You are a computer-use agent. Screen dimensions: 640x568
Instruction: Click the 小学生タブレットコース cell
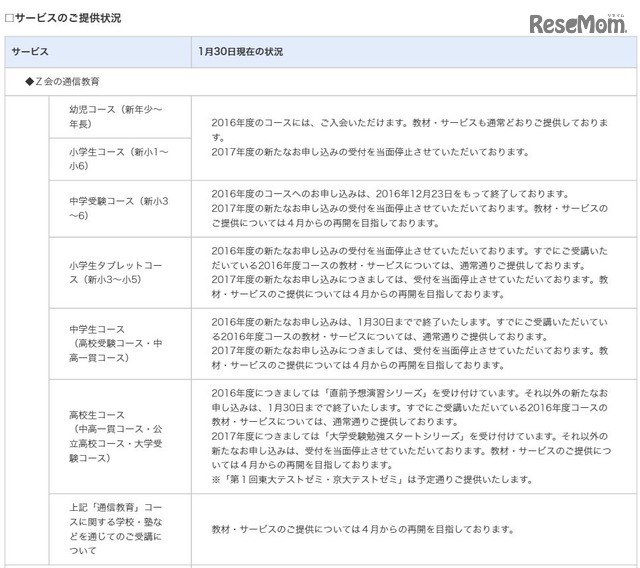(x=120, y=273)
